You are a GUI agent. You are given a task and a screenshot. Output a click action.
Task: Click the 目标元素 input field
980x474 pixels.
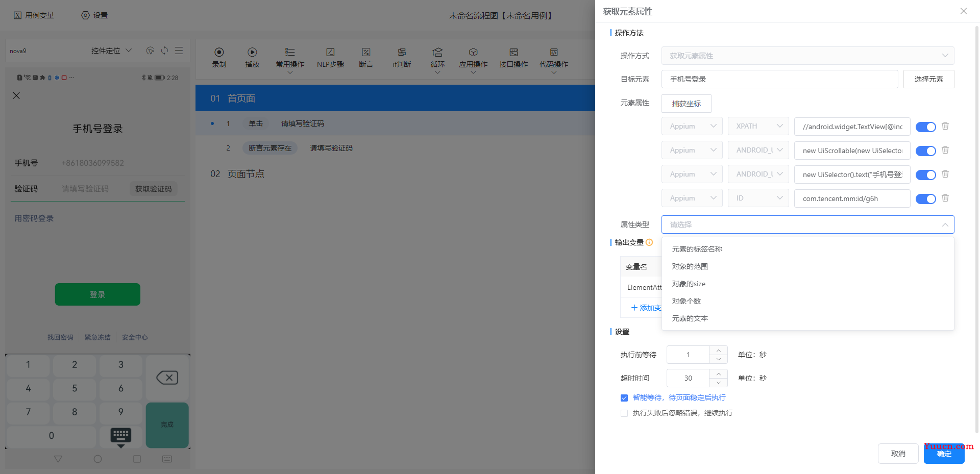[x=779, y=79]
